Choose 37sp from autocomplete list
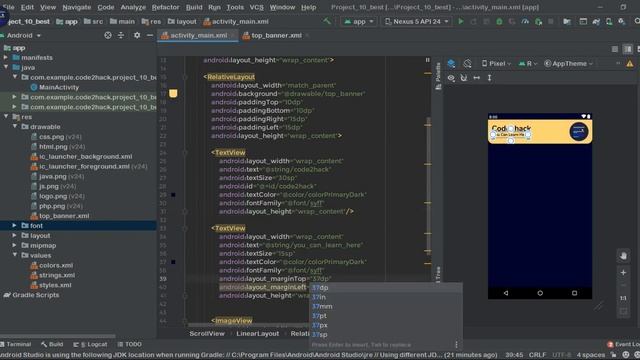This screenshot has width=640, height=360. click(x=386, y=334)
